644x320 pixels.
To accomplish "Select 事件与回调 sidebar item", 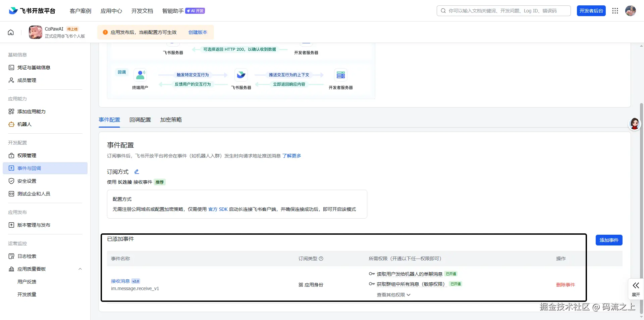I will (x=45, y=168).
